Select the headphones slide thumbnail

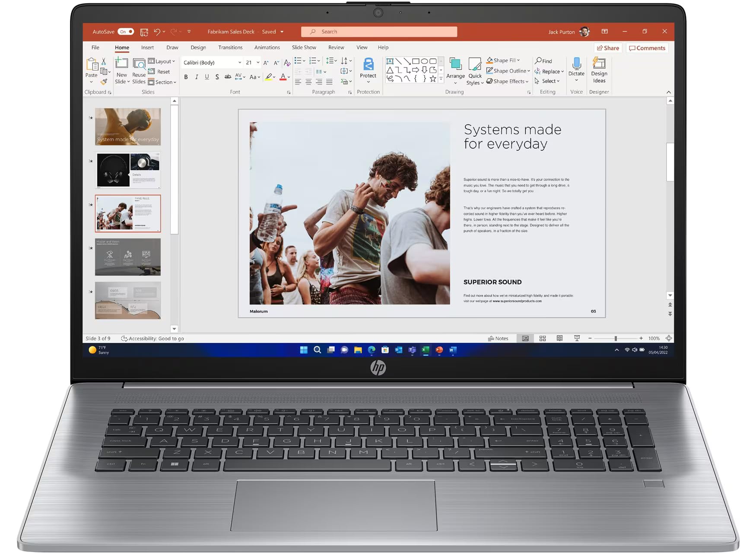click(x=127, y=170)
